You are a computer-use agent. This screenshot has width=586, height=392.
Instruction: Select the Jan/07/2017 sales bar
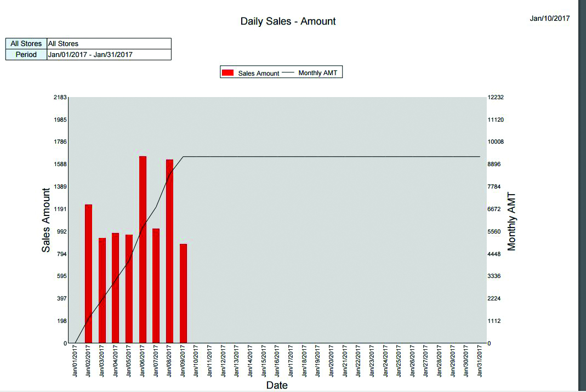(156, 286)
